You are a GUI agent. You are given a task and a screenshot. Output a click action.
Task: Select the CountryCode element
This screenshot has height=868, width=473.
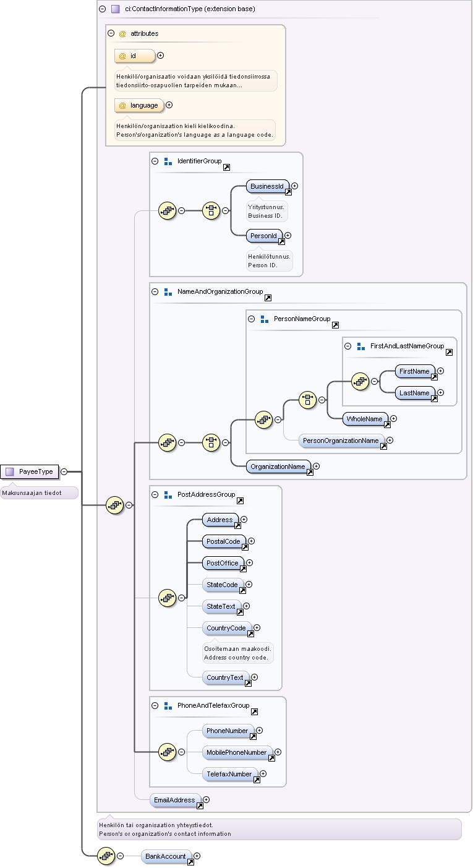coord(227,629)
